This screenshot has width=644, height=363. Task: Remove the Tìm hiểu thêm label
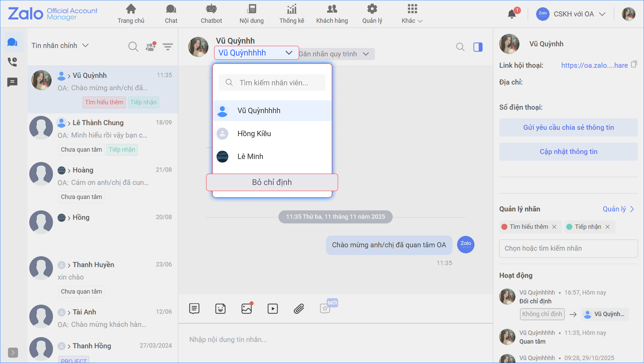point(554,227)
